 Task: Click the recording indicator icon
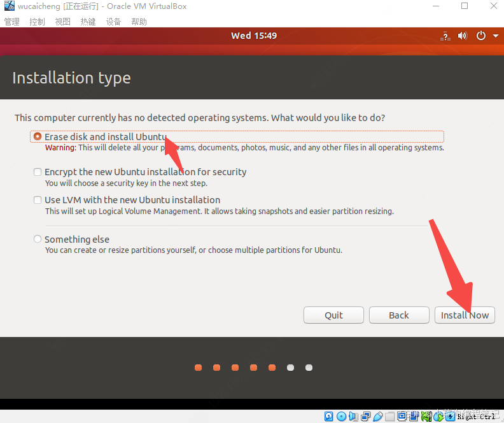pos(415,417)
